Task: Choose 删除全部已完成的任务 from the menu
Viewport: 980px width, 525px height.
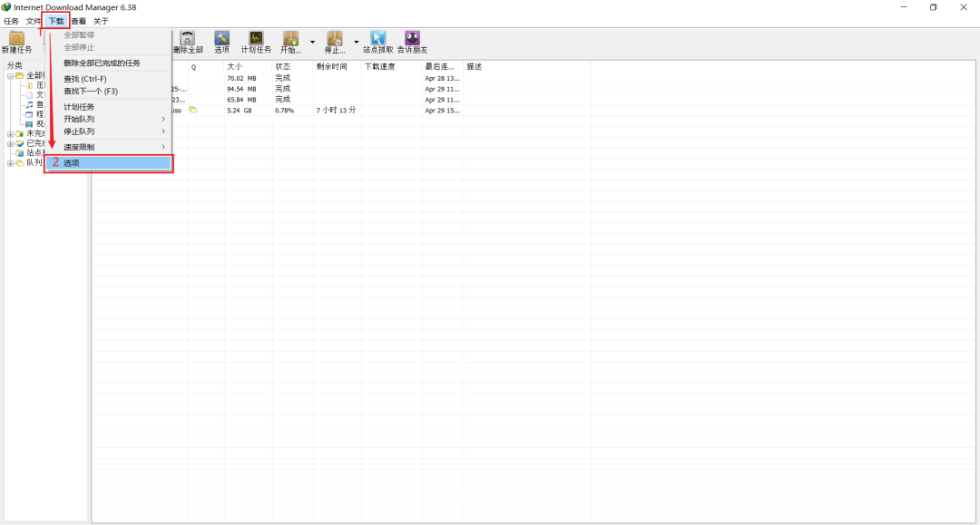Action: (102, 63)
